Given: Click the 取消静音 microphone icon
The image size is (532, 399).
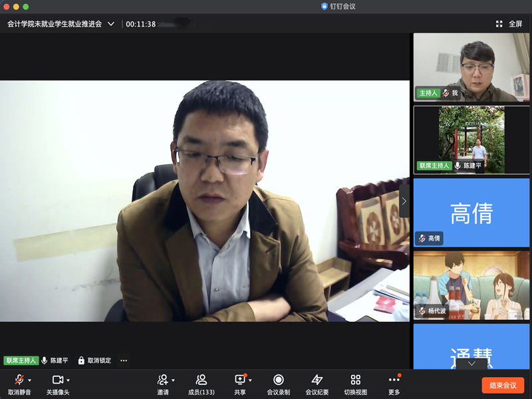Looking at the screenshot, I should tap(19, 380).
